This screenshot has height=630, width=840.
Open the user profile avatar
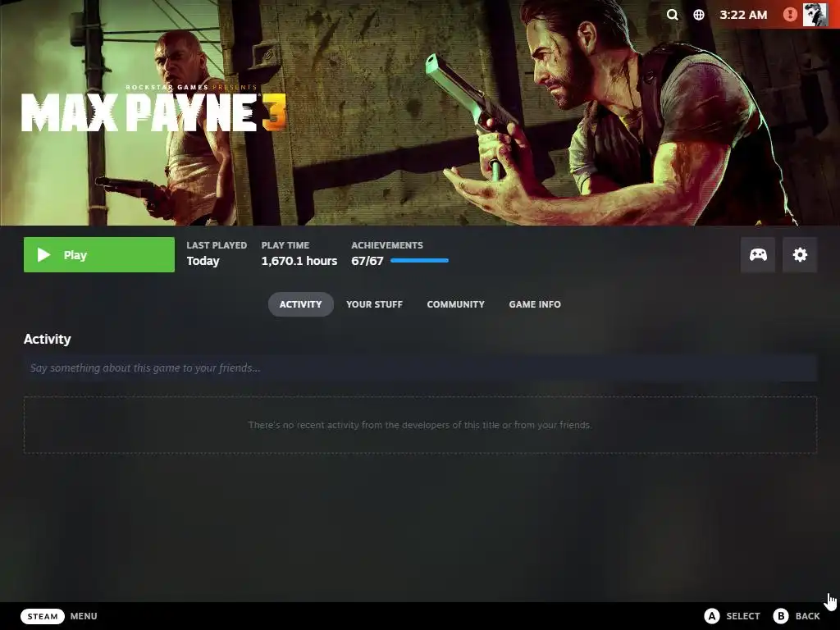click(815, 15)
